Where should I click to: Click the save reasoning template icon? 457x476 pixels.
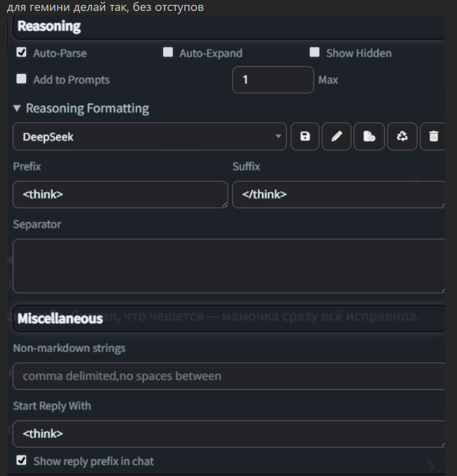pos(305,137)
